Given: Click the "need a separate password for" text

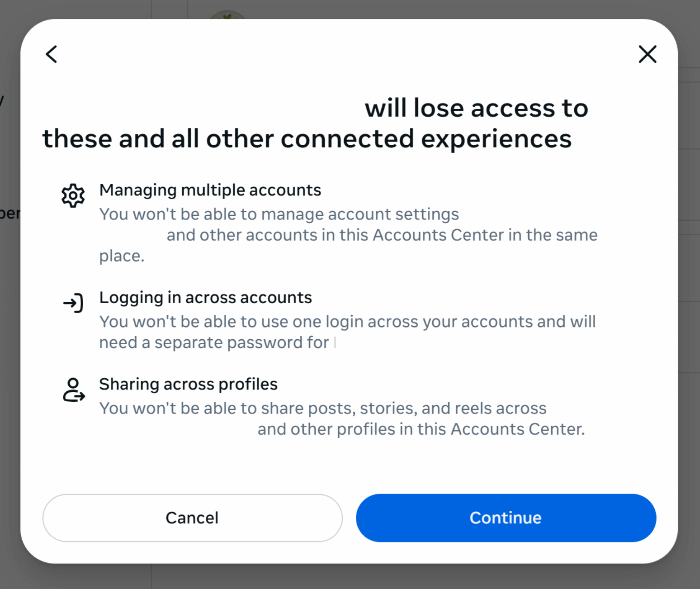Looking at the screenshot, I should [x=214, y=343].
